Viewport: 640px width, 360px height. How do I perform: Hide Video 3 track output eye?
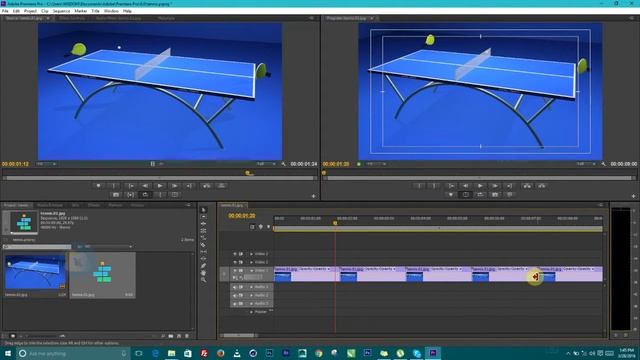coord(235,254)
